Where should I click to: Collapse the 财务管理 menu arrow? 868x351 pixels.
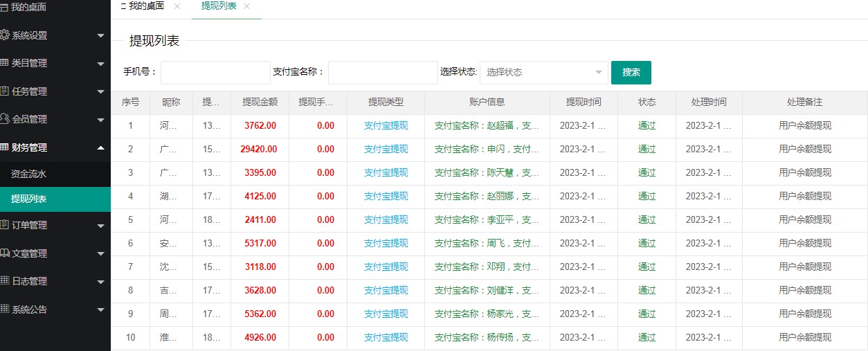click(x=101, y=147)
